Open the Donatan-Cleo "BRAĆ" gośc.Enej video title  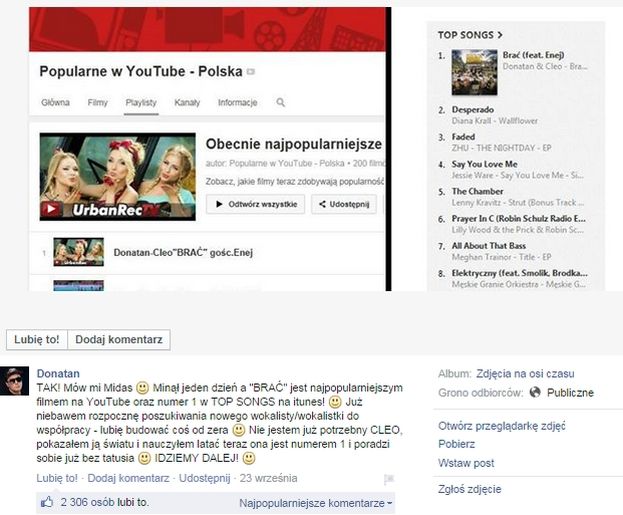coord(183,252)
